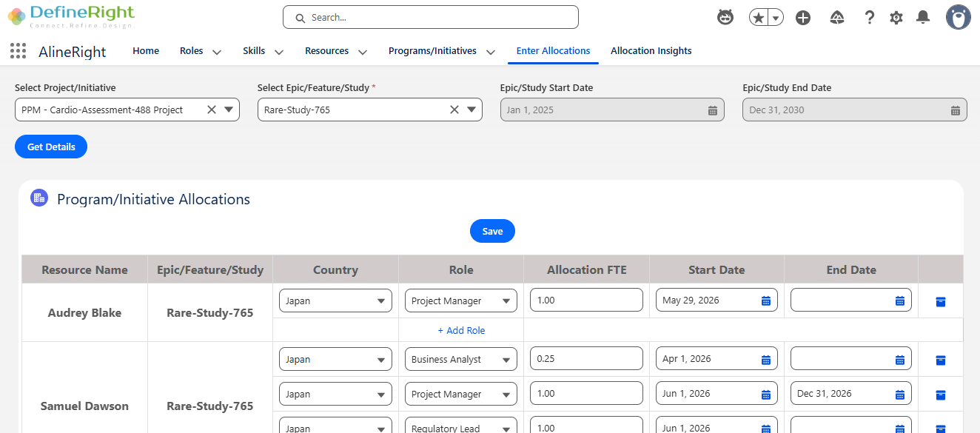Open the Business Analyst role dropdown
This screenshot has height=433, width=980.
pos(461,359)
